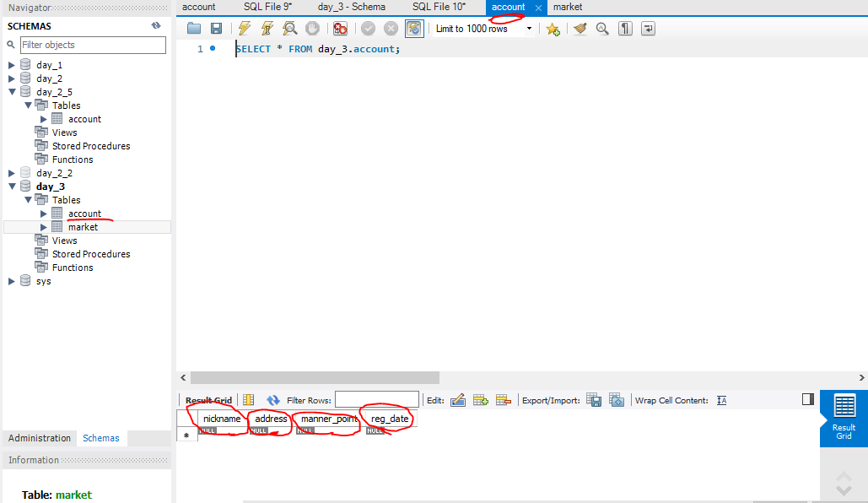Import records from file icon
The height and width of the screenshot is (503, 868).
tap(616, 400)
